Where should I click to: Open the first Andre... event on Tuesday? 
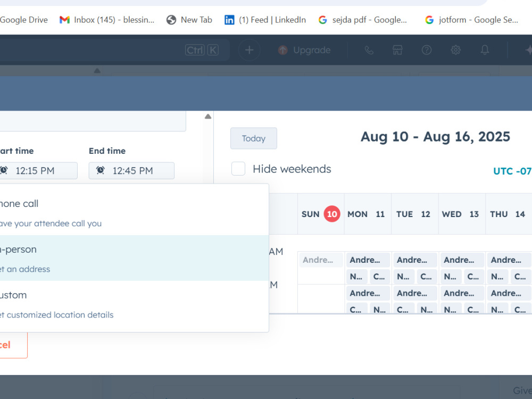(x=415, y=260)
